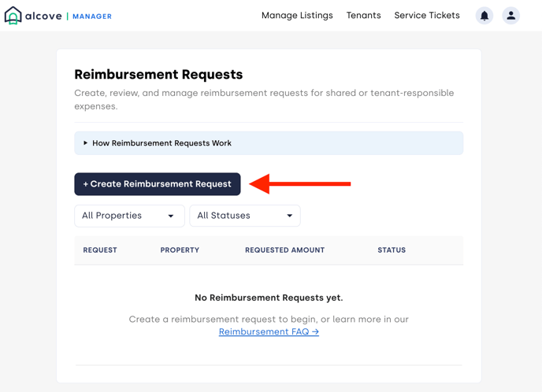Screen dimensions: 542x392
Task: Click the Reimbursement Requests page heading
Action: tap(158, 75)
